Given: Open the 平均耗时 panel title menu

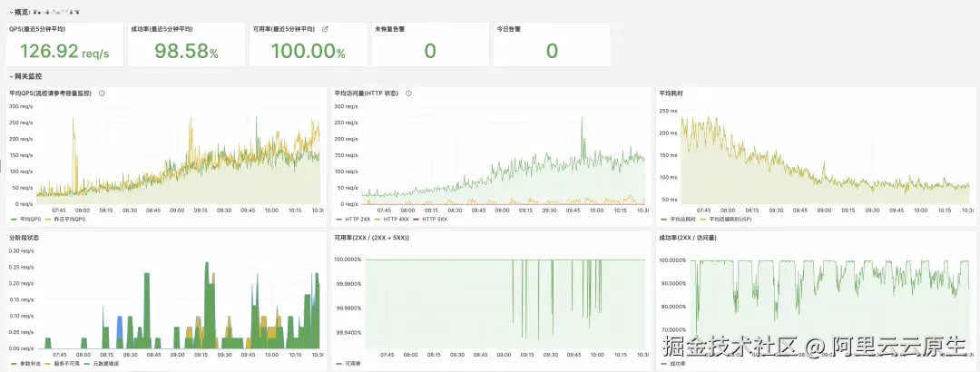Looking at the screenshot, I should coord(671,93).
